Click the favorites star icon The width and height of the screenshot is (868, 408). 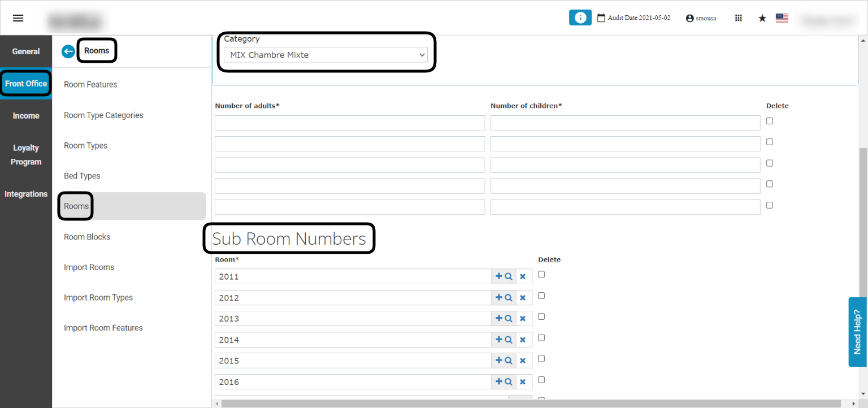point(762,18)
